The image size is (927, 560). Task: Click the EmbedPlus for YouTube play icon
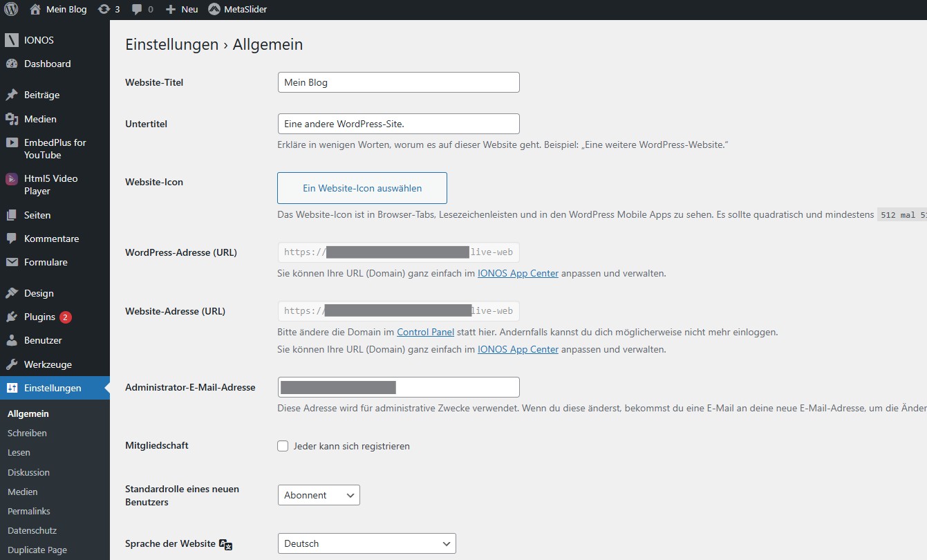click(12, 143)
